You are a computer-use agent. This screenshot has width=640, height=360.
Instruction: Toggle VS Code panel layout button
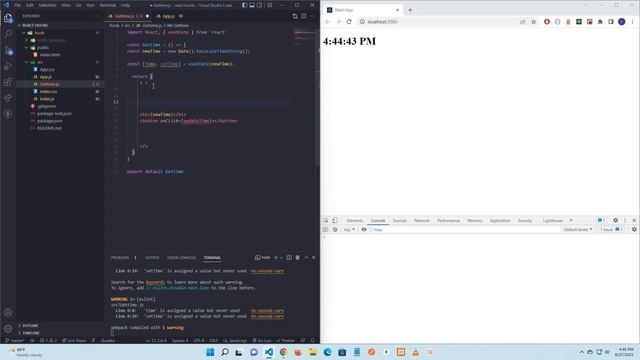(x=252, y=5)
